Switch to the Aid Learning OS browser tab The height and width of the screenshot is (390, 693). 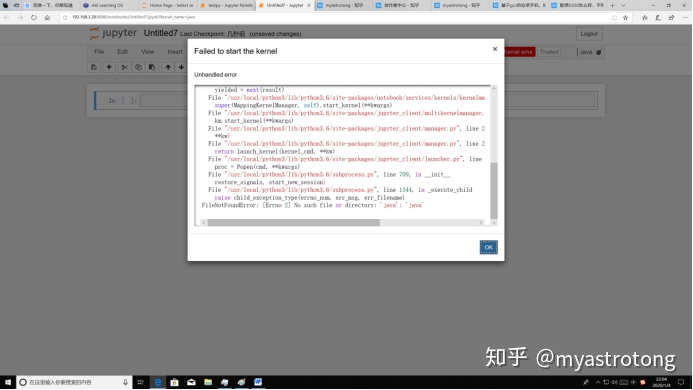click(107, 5)
